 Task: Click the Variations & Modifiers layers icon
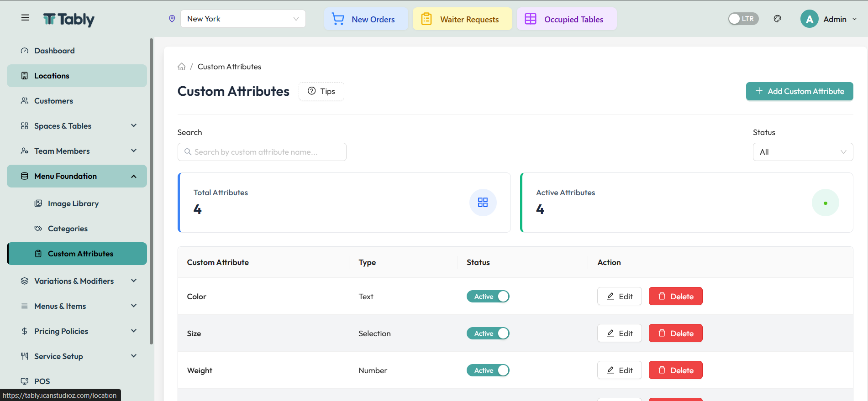[x=25, y=281]
